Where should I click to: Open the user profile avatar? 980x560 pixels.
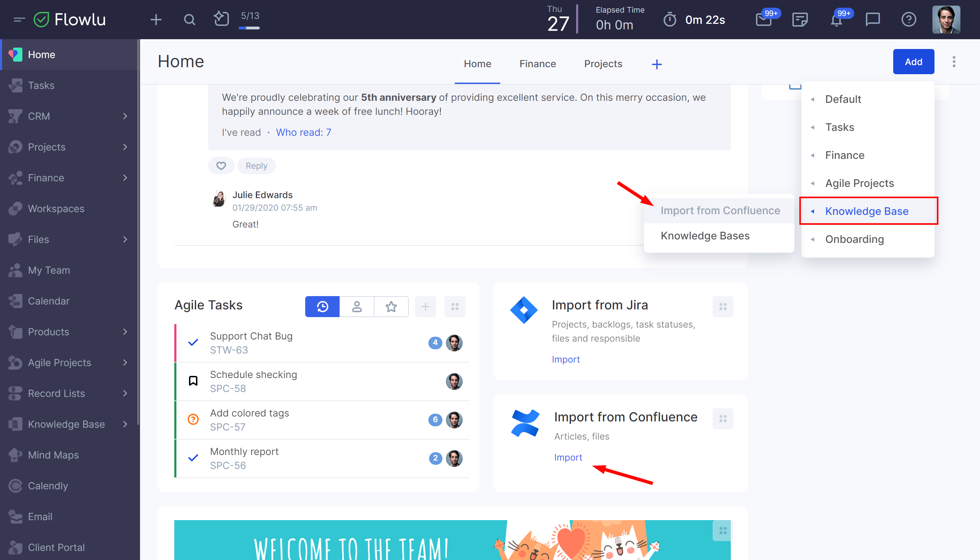(946, 19)
